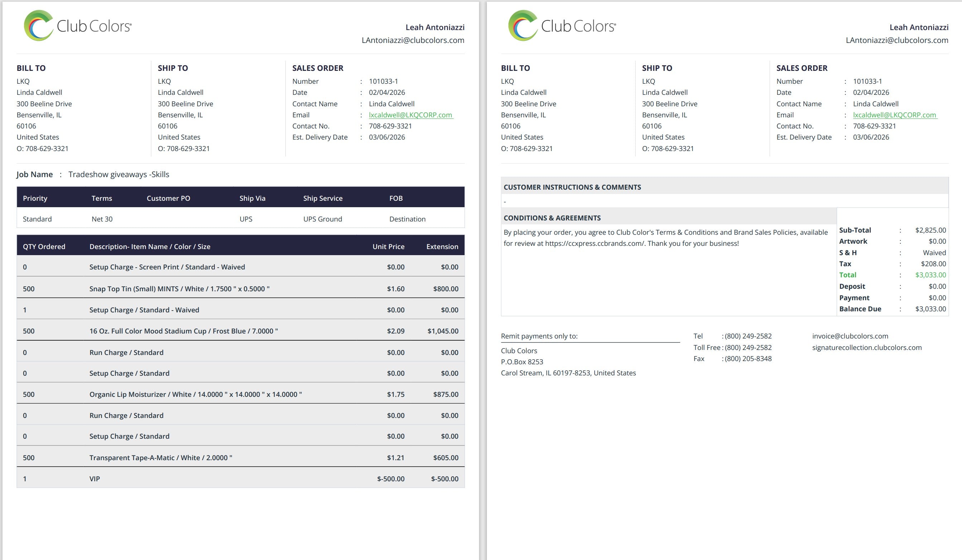Click the Unit Price column header
Image resolution: width=962 pixels, height=560 pixels.
point(388,247)
